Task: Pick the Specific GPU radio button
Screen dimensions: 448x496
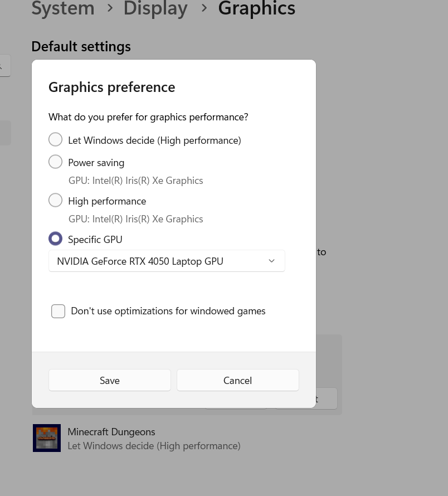Action: tap(55, 239)
